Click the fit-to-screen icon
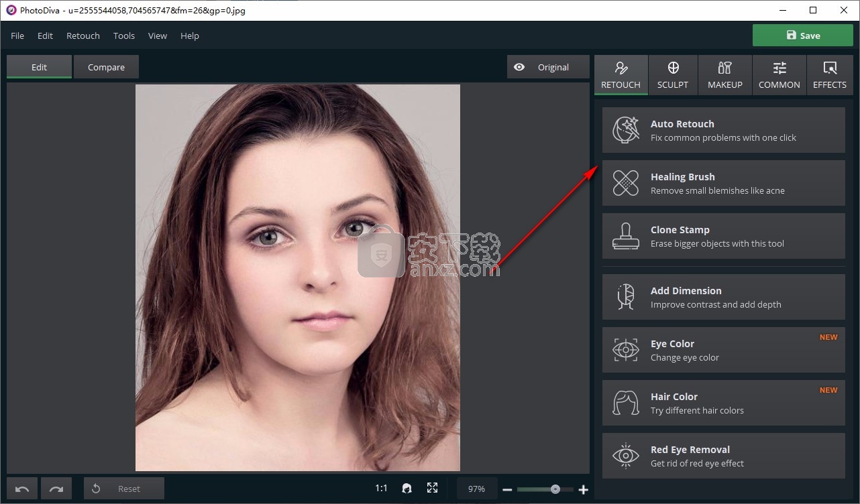The height and width of the screenshot is (504, 860). point(432,489)
